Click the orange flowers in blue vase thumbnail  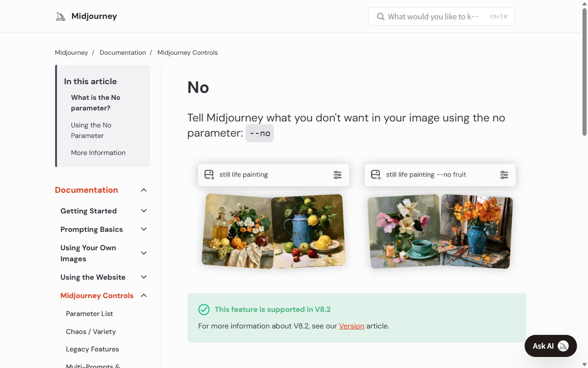(x=476, y=231)
